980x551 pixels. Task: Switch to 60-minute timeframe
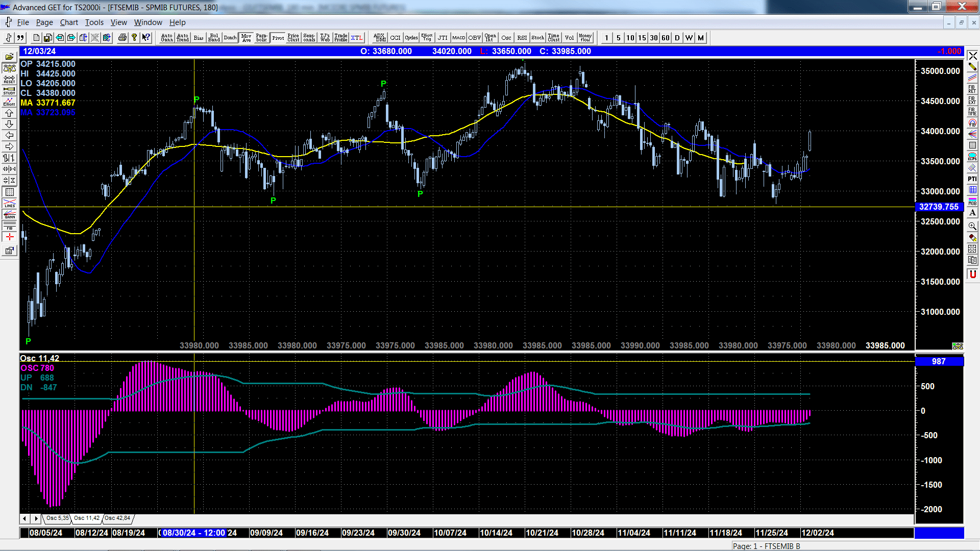click(x=665, y=38)
